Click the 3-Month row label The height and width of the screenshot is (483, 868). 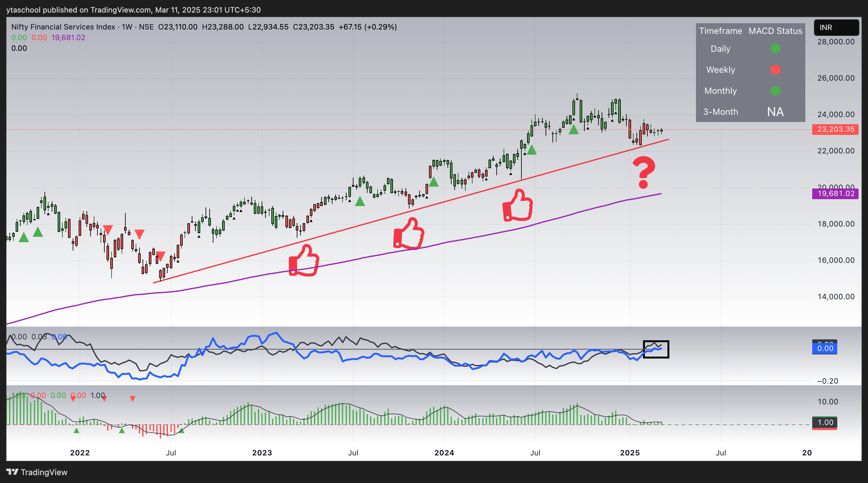coord(720,112)
